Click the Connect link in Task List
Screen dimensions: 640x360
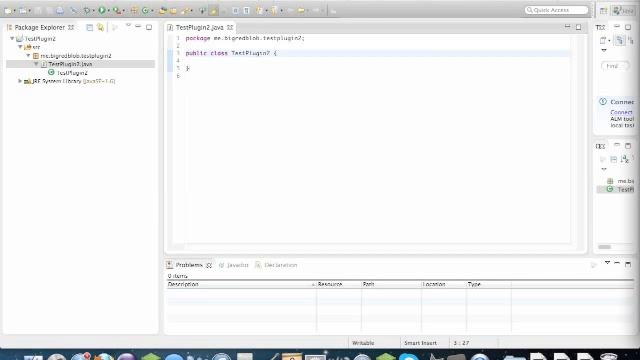click(x=621, y=112)
